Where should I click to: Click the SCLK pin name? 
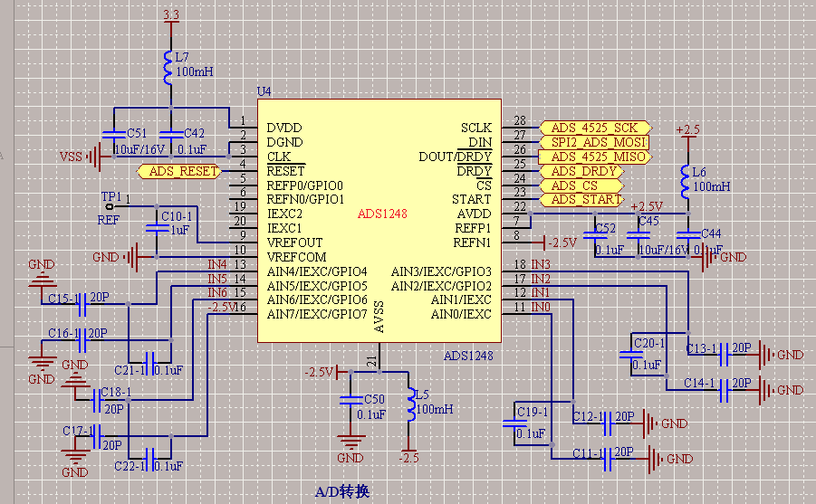point(476,128)
